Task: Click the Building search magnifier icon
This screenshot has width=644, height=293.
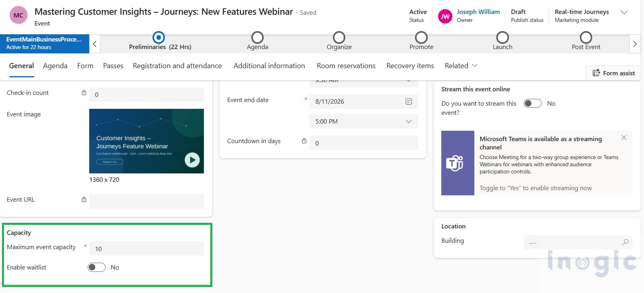Action: (625, 242)
